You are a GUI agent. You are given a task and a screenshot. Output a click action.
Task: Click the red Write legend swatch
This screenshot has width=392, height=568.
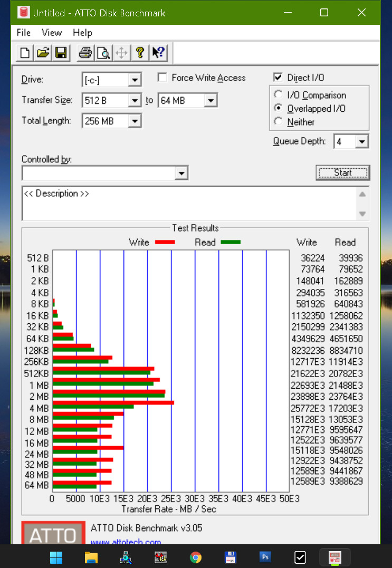[x=165, y=243]
